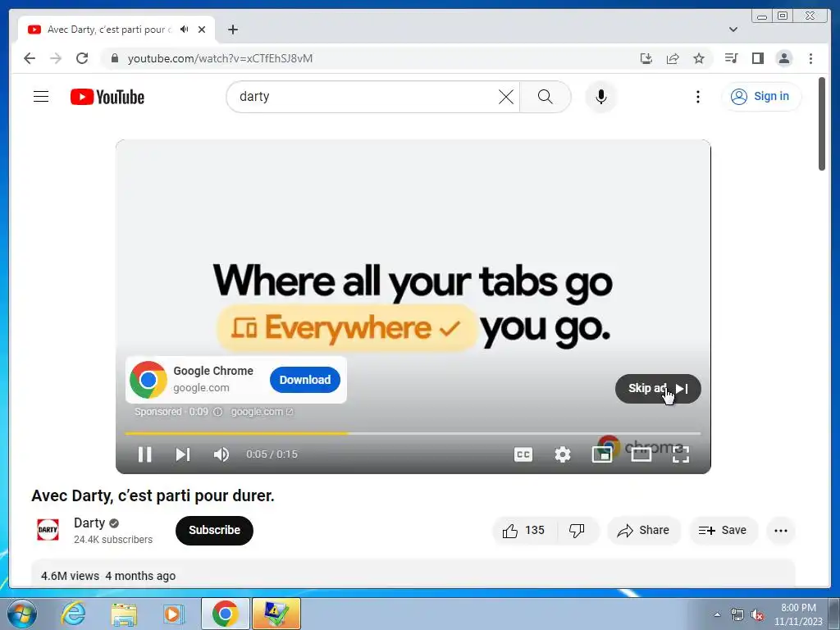Visit google.com link under ad

pyautogui.click(x=262, y=412)
